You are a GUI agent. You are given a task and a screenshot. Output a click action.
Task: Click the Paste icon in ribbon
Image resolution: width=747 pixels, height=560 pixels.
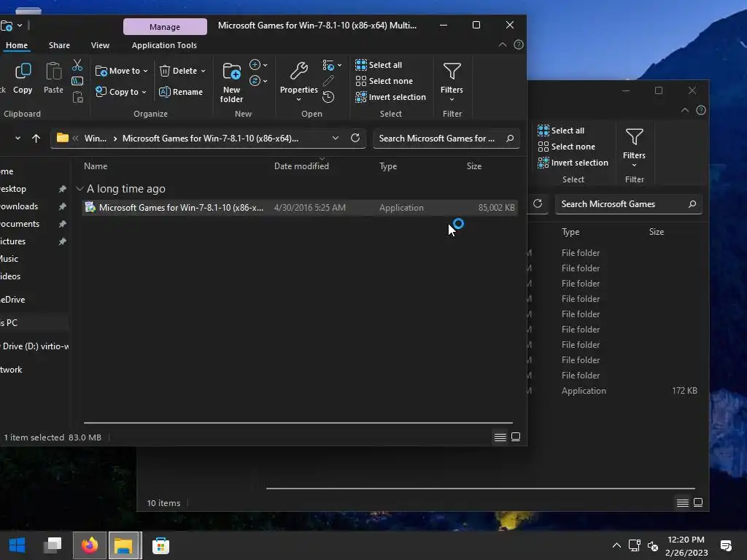click(x=53, y=71)
